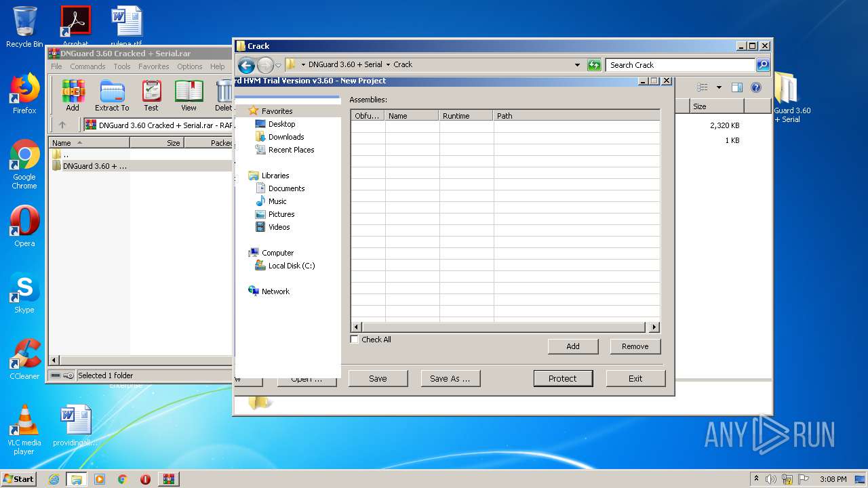868x488 pixels.
Task: Open the WinRAR File menu
Action: tap(56, 66)
